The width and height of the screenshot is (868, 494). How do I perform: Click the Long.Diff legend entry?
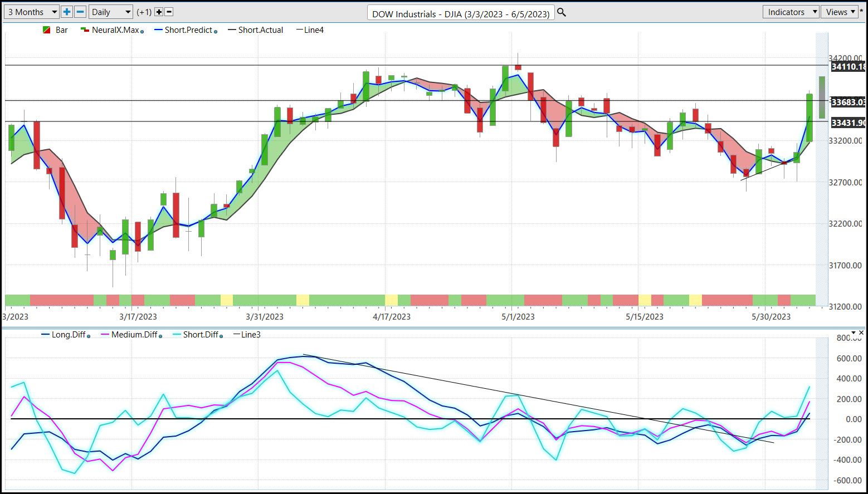[63, 335]
